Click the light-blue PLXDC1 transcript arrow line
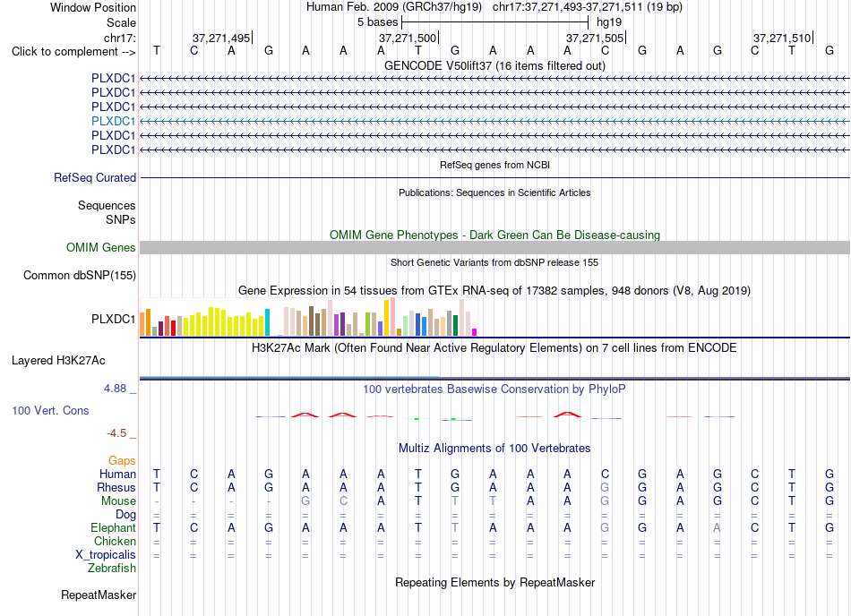This screenshot has height=616, width=851. [x=494, y=121]
